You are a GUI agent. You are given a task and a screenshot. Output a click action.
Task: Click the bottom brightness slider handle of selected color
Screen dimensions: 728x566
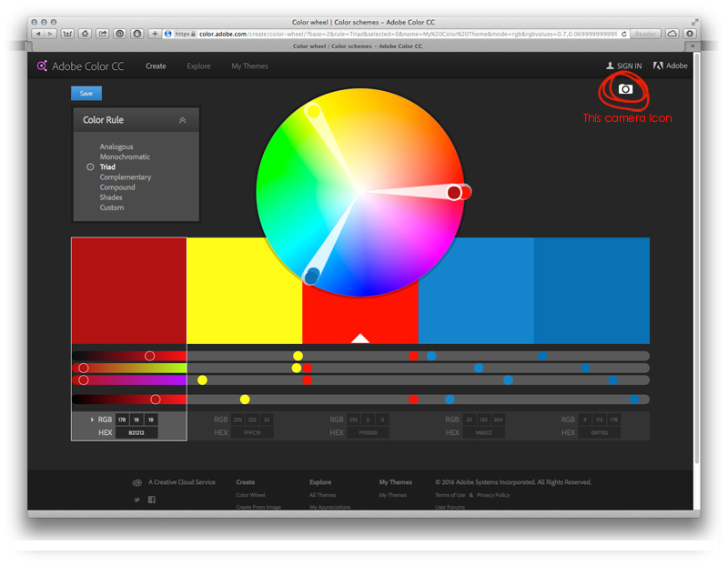[x=156, y=399]
